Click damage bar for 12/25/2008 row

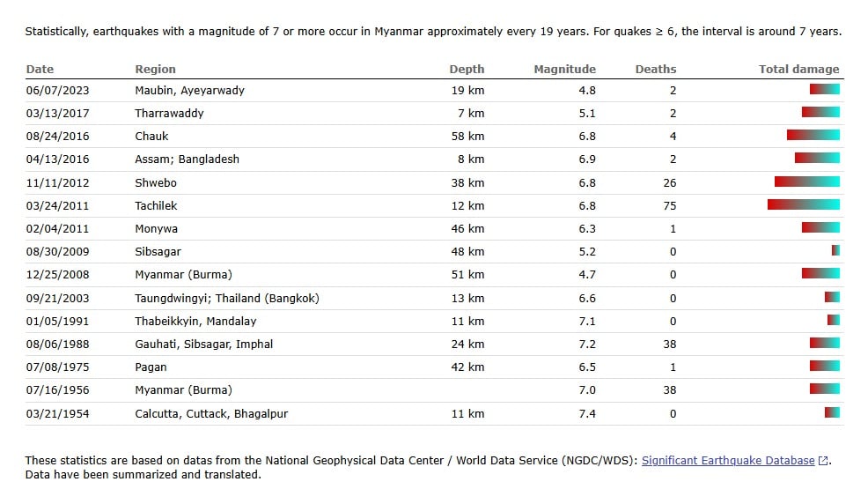pos(820,273)
